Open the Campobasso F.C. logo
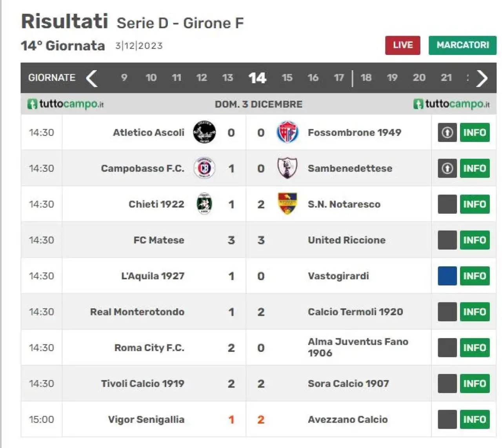Image resolution: width=502 pixels, height=448 pixels. [204, 168]
